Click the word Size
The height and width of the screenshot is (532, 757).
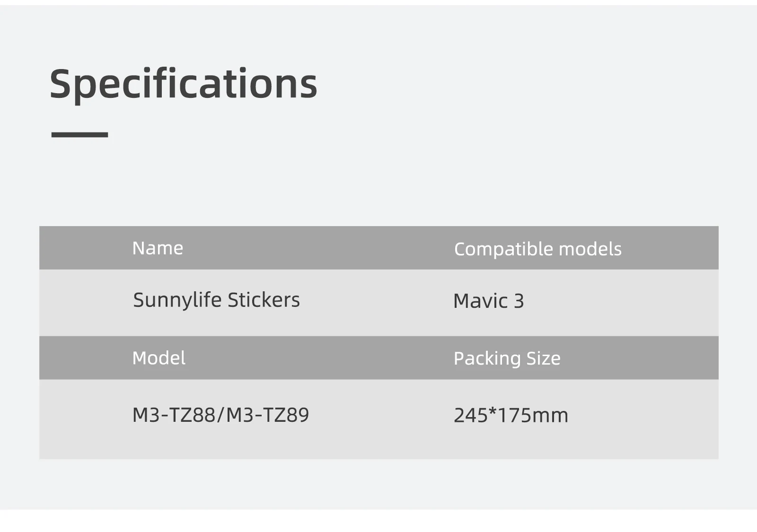click(x=543, y=358)
